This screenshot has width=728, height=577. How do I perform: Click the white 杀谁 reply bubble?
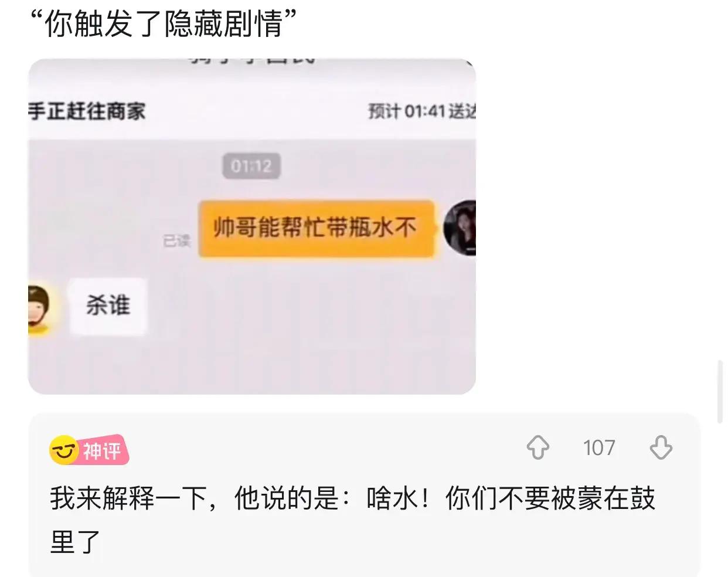(x=108, y=306)
